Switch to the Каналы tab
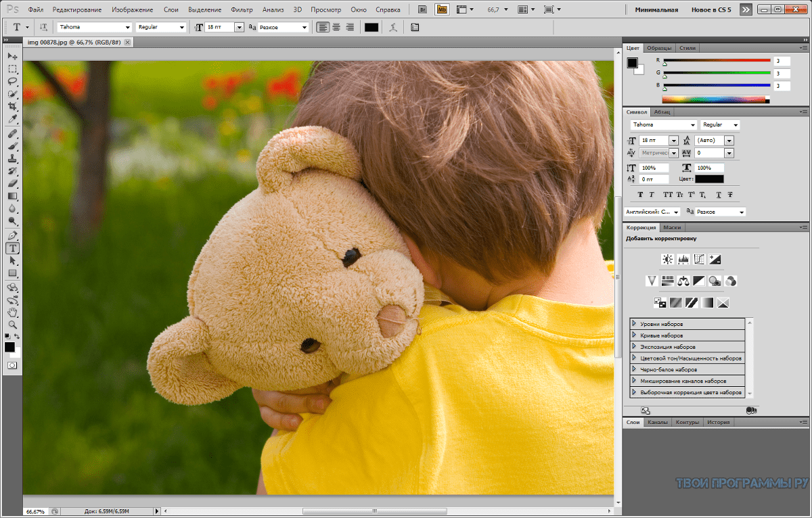 pyautogui.click(x=658, y=422)
